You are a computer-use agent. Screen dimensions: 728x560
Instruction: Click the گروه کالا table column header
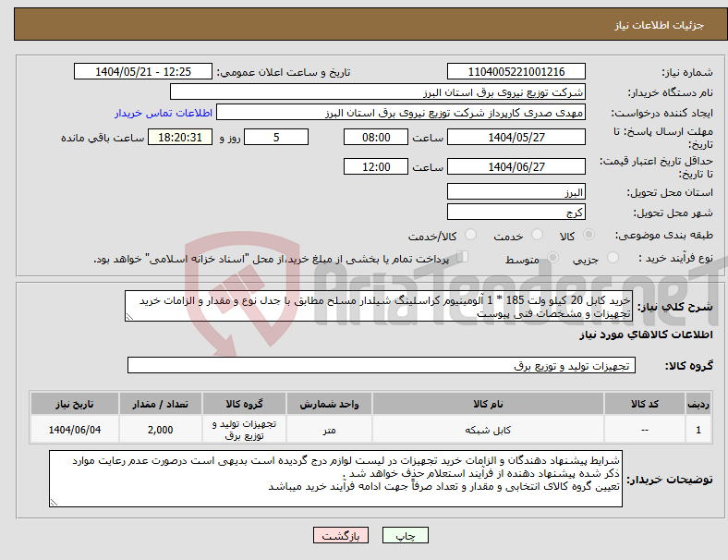point(244,404)
